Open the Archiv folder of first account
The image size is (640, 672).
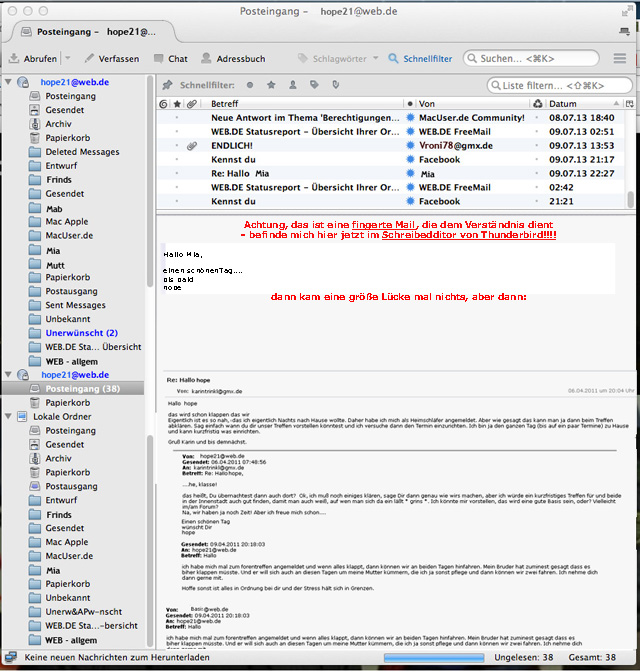click(x=58, y=124)
